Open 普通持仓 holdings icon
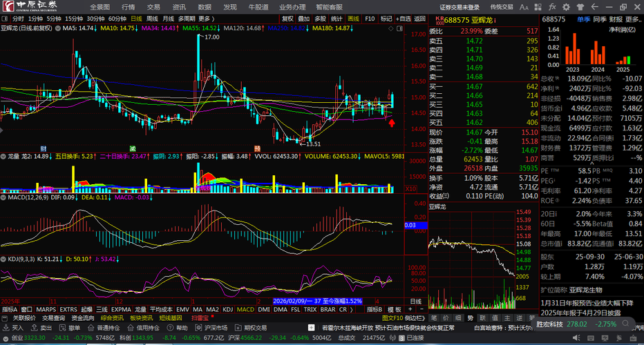The image size is (644, 345). pos(91,328)
